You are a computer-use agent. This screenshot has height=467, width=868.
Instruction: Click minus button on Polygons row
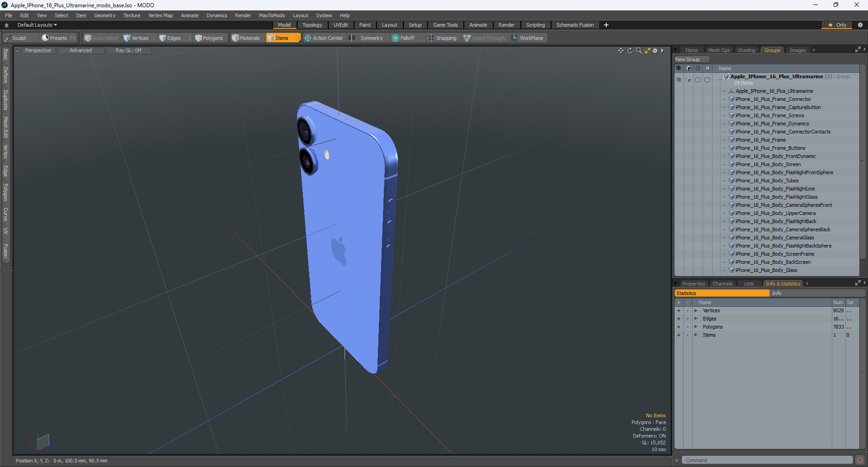pyautogui.click(x=688, y=327)
